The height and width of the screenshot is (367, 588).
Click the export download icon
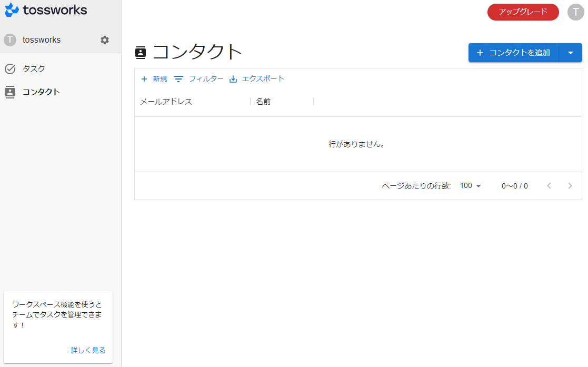[234, 79]
